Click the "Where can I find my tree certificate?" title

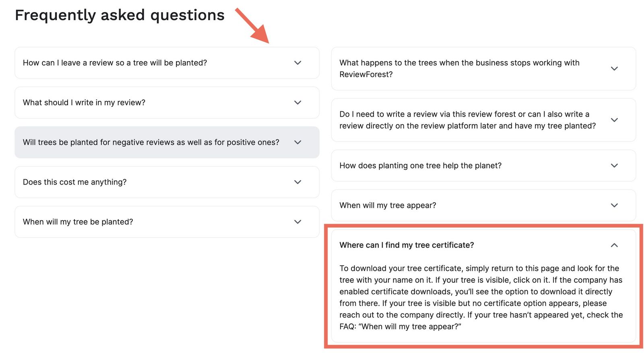[x=407, y=245]
